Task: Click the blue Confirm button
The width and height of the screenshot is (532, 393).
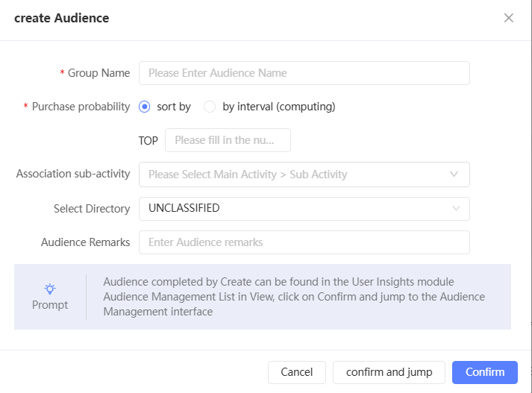Action: click(x=484, y=372)
